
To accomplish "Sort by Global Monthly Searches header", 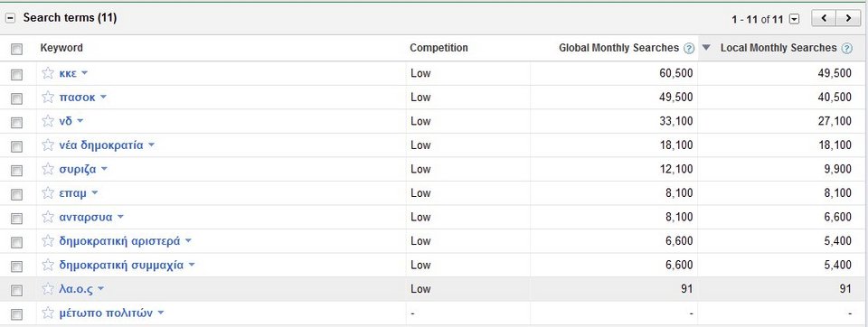I will [x=618, y=48].
